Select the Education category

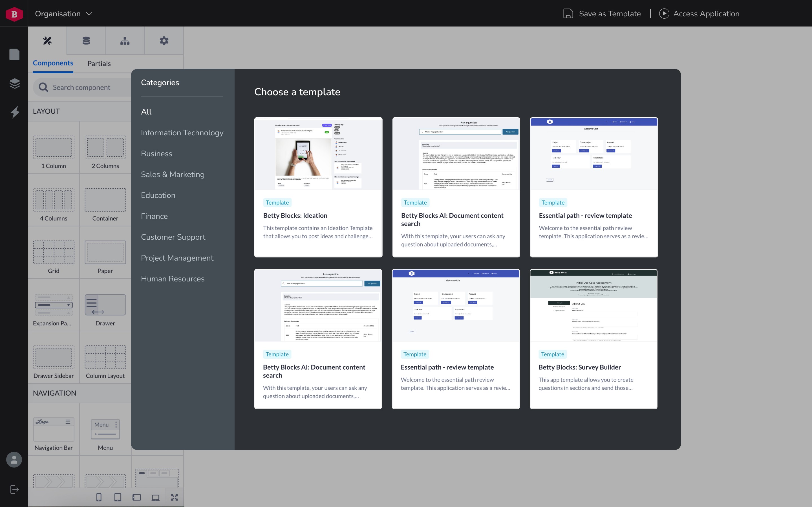(158, 195)
